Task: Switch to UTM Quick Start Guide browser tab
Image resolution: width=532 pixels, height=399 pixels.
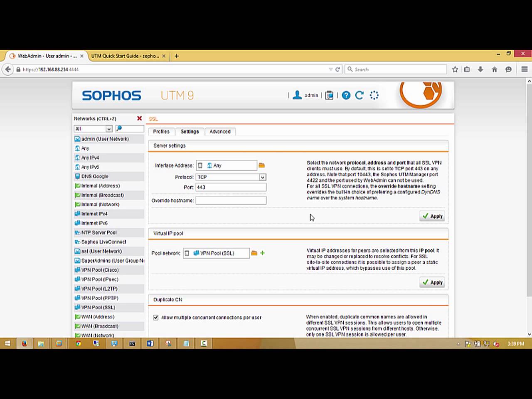Action: pyautogui.click(x=125, y=56)
